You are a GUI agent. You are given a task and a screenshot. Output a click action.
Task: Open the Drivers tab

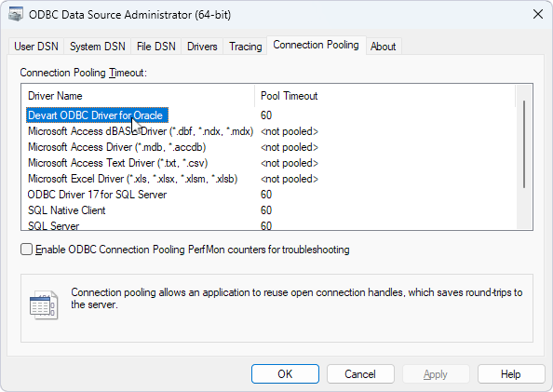pos(202,47)
